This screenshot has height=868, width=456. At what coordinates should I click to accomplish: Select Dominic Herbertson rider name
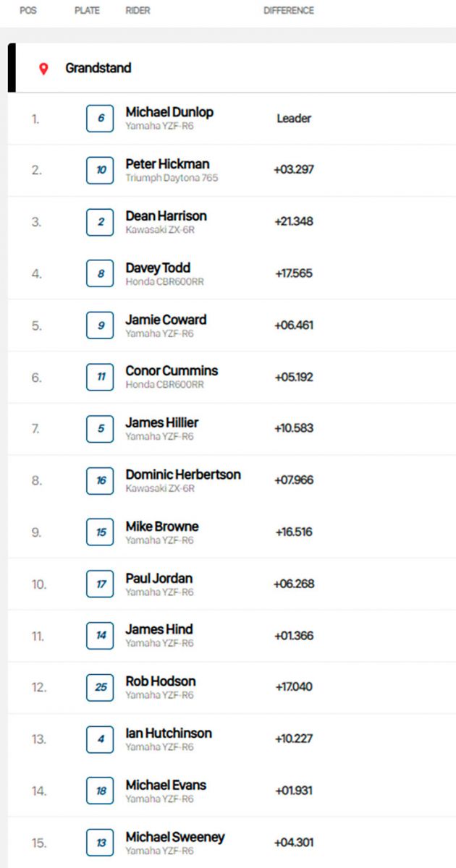pos(183,475)
